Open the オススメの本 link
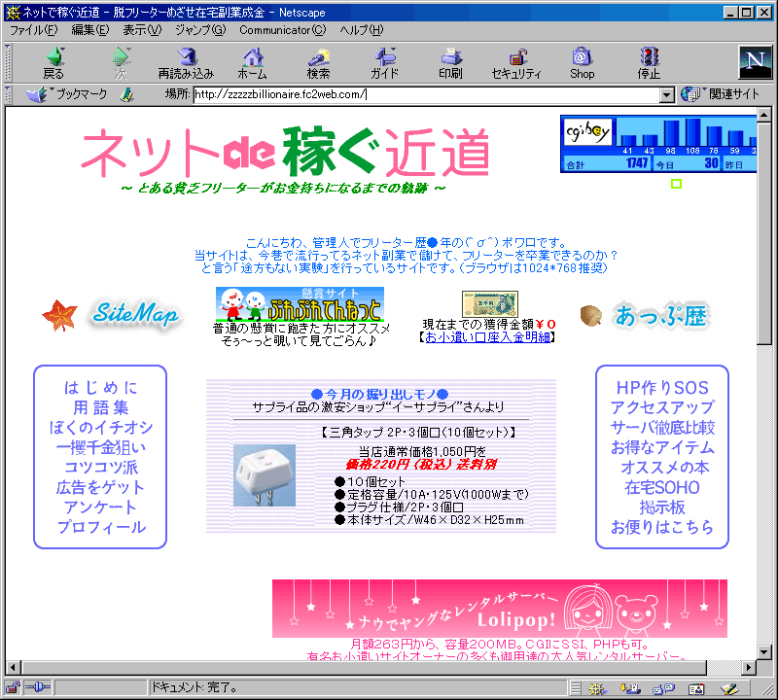Image resolution: width=778 pixels, height=700 pixels. [665, 467]
